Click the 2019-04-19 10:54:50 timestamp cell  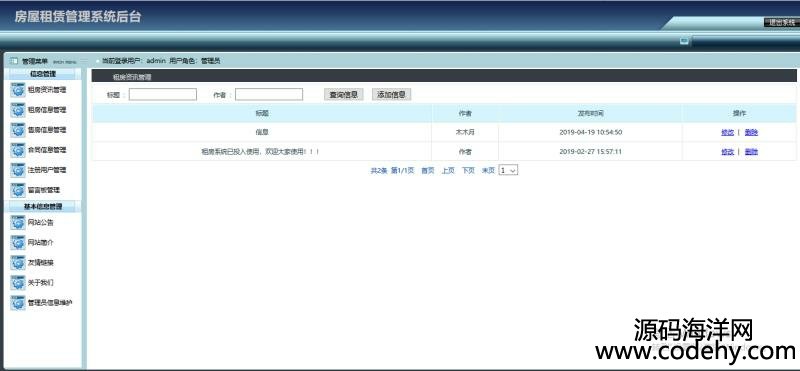pyautogui.click(x=590, y=132)
